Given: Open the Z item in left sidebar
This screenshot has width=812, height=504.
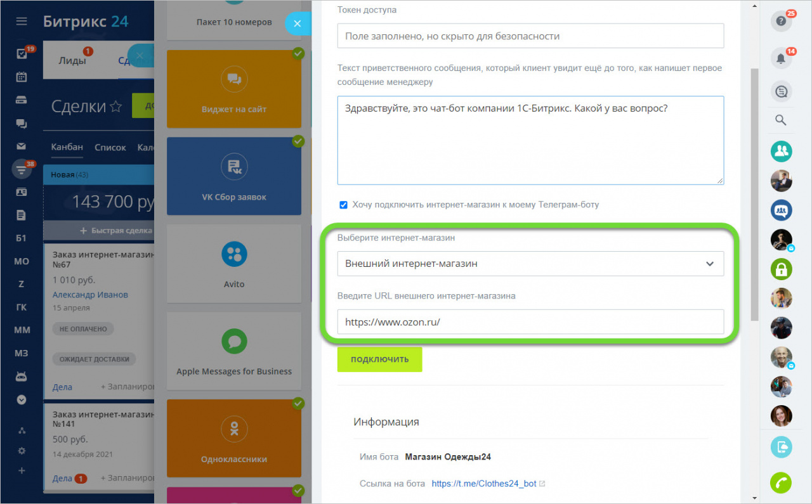Looking at the screenshot, I should [22, 284].
